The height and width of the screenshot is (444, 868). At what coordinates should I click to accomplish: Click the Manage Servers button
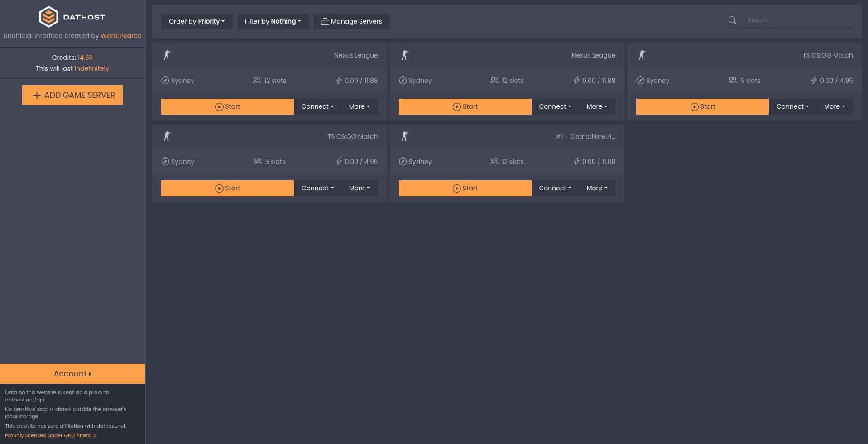(x=351, y=21)
